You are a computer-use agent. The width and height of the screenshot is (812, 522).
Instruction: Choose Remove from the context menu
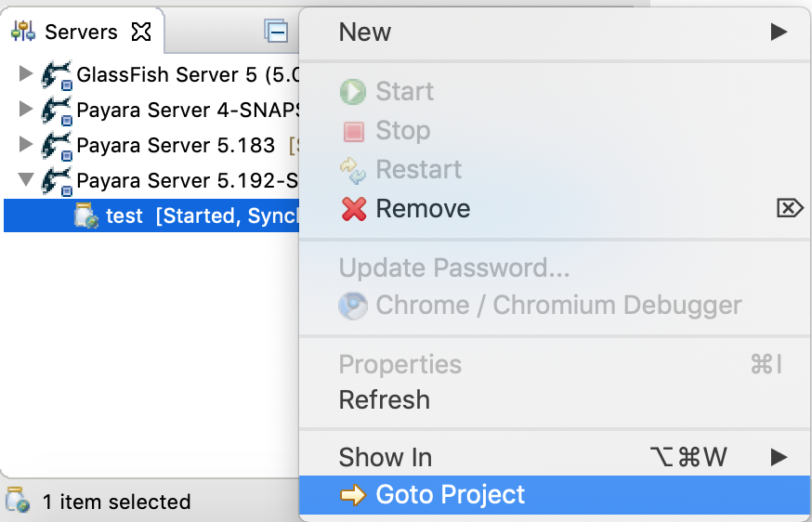tap(423, 209)
